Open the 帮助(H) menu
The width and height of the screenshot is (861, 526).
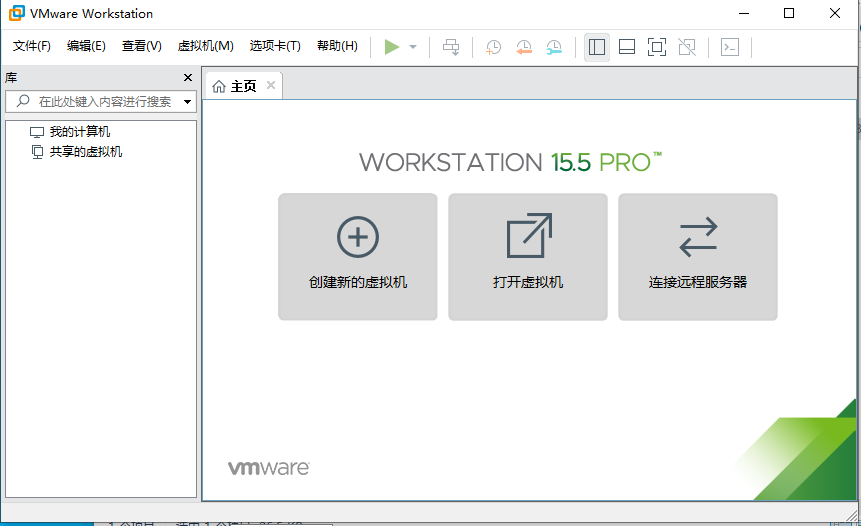tap(337, 46)
